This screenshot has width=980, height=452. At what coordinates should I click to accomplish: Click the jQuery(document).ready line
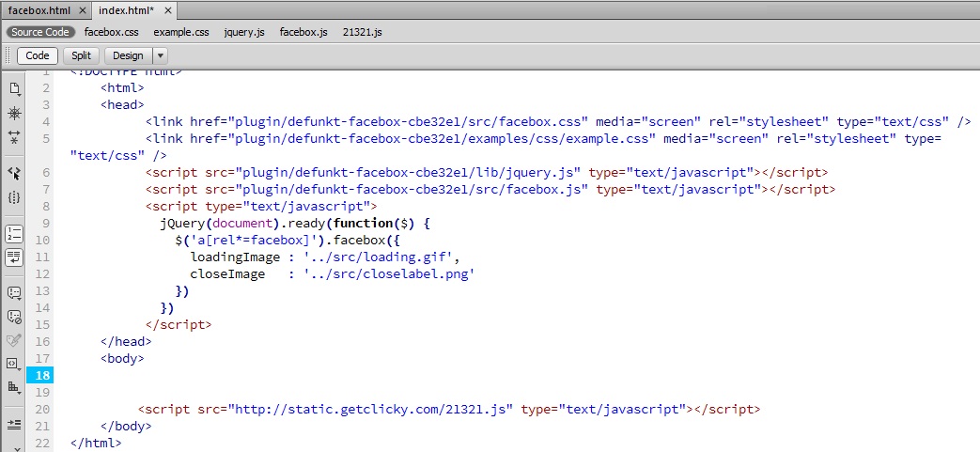(x=296, y=224)
